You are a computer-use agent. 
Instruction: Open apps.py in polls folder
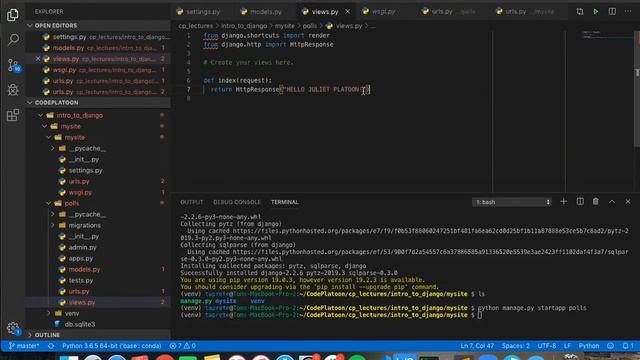click(81, 258)
